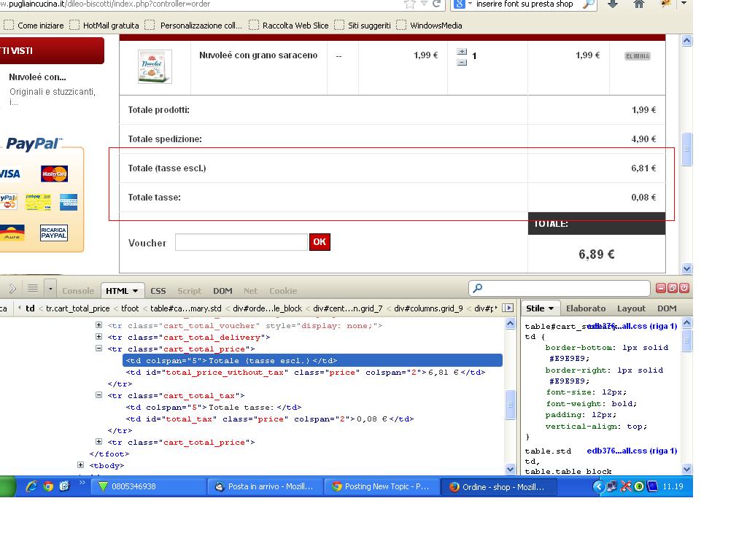The image size is (747, 560).
Task: Deactivate Firebug with the power icon
Action: pyautogui.click(x=684, y=288)
